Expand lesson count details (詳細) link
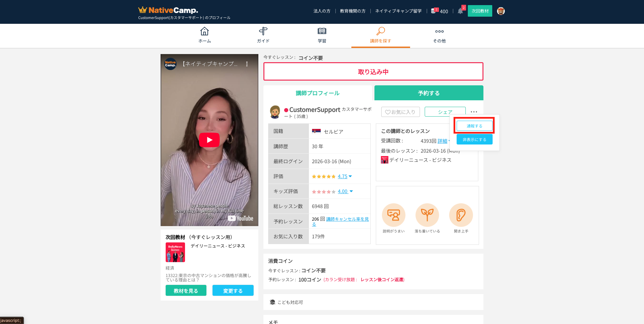Image resolution: width=644 pixels, height=324 pixels. (442, 141)
